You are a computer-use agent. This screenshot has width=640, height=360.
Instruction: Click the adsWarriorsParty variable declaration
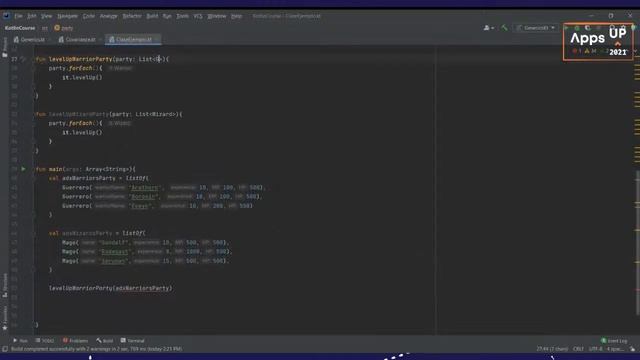pyautogui.click(x=89, y=178)
